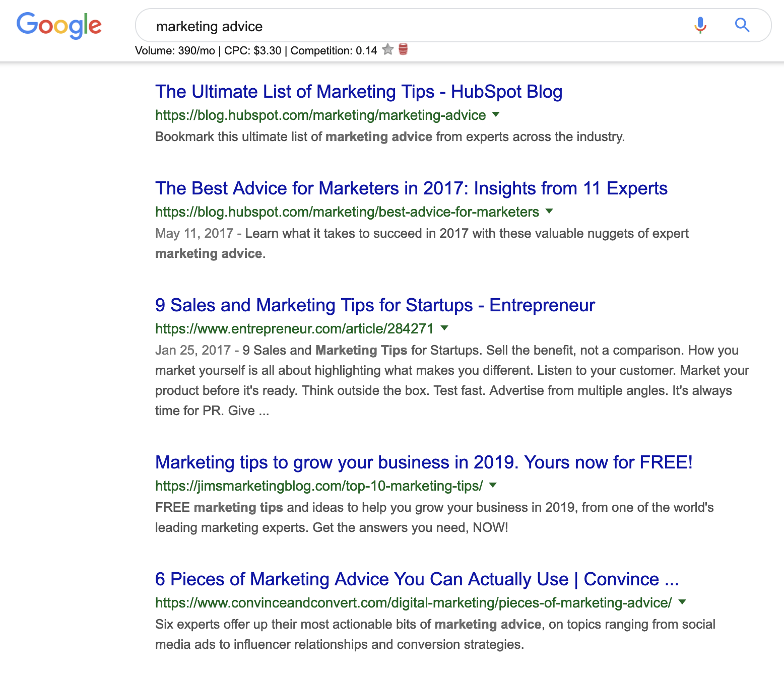This screenshot has height=677, width=784.
Task: Click the 'Jan 25, 2017' date text
Action: click(x=193, y=350)
